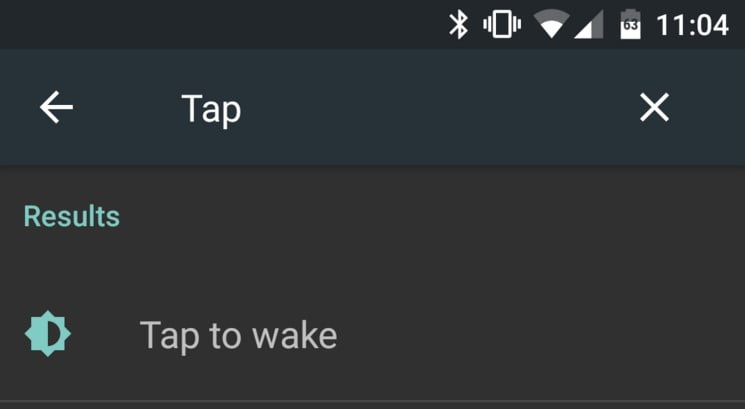Return to Settings via back arrow
This screenshot has width=745, height=409.
(x=57, y=107)
